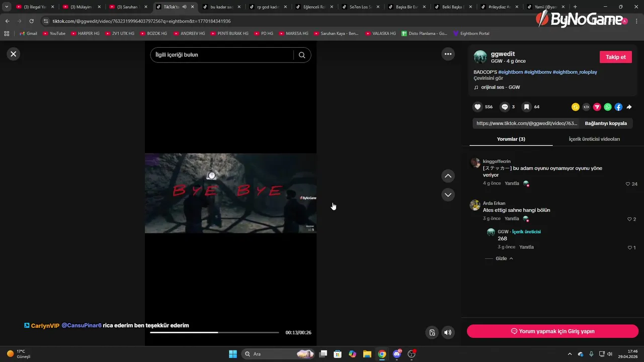Click the search magnifier in İlgili içeriği bulun
The image size is (644, 362).
[302, 55]
